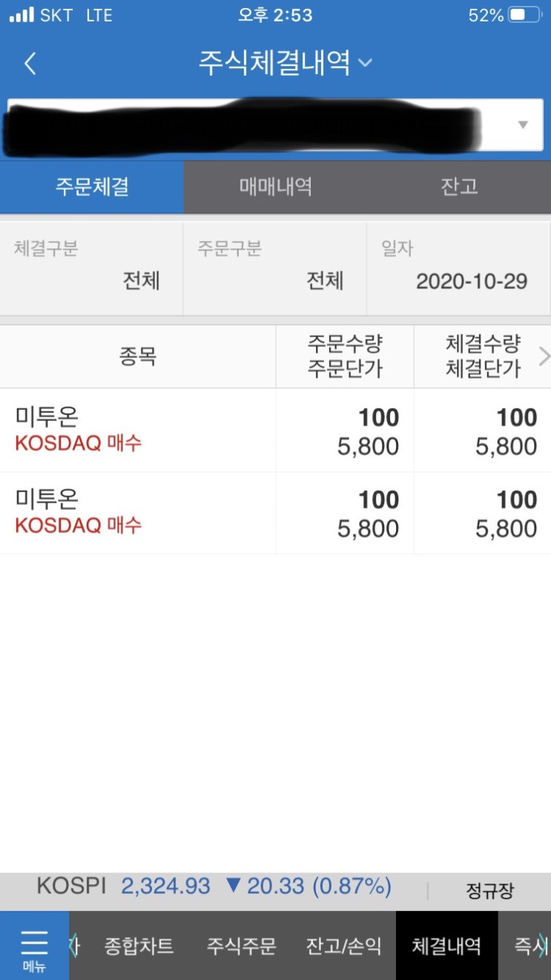Open the account selector dropdown arrow

pos(524,125)
